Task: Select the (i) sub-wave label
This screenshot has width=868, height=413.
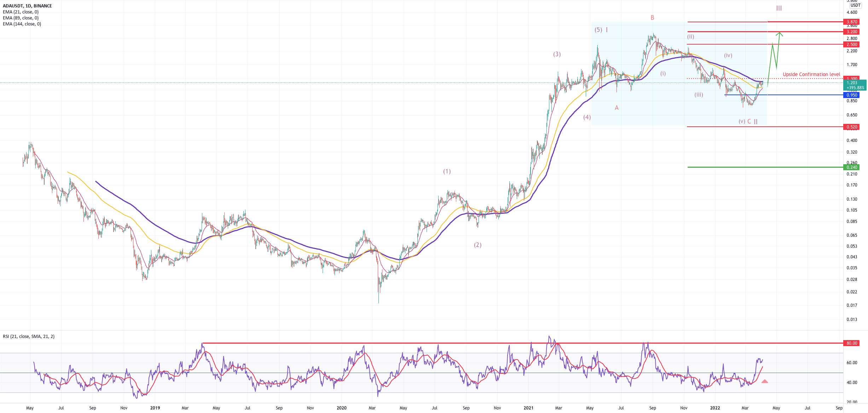Action: click(x=663, y=74)
